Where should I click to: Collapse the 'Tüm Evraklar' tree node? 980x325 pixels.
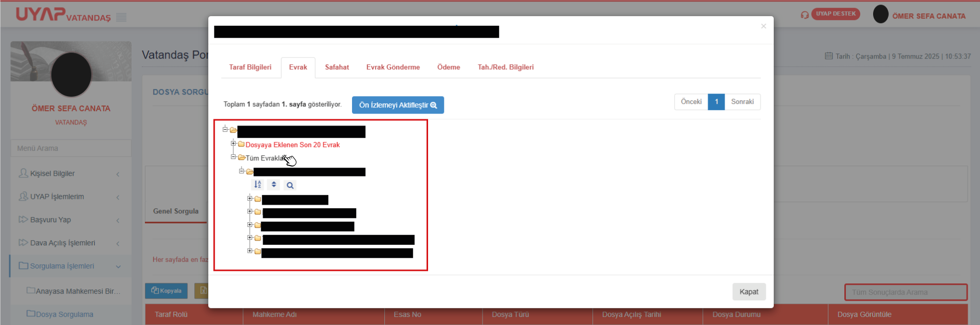[x=233, y=157]
